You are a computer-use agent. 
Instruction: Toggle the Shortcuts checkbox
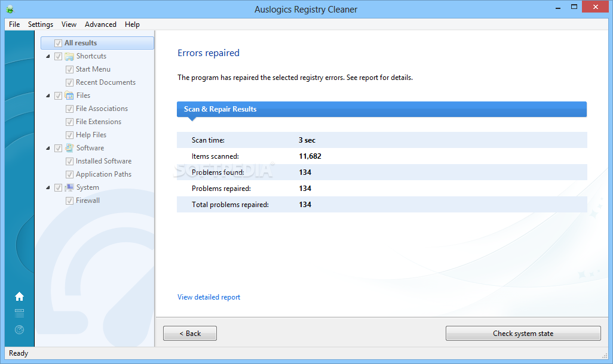click(58, 56)
